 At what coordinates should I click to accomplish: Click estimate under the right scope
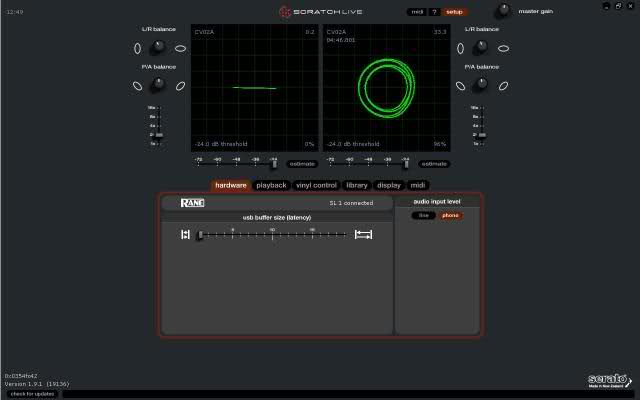click(434, 164)
